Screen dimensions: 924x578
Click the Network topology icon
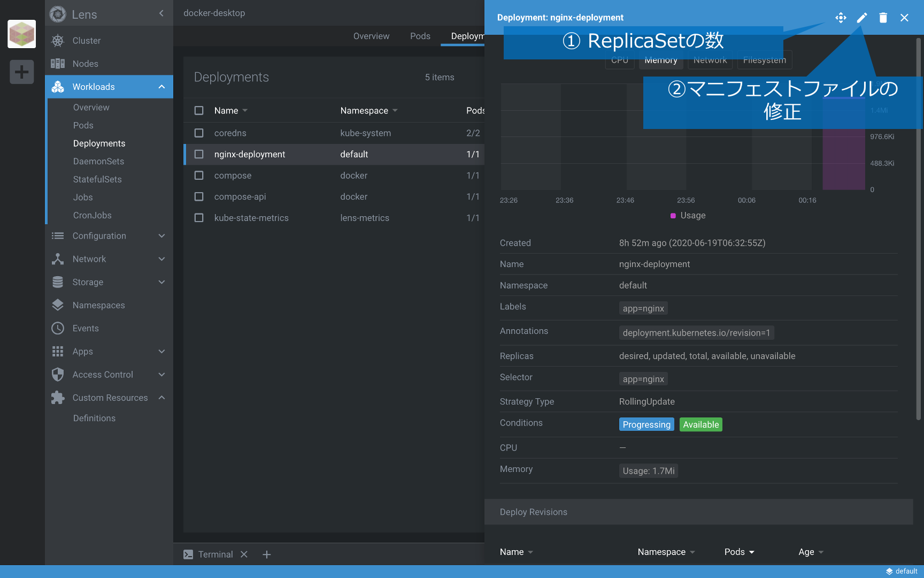[58, 259]
